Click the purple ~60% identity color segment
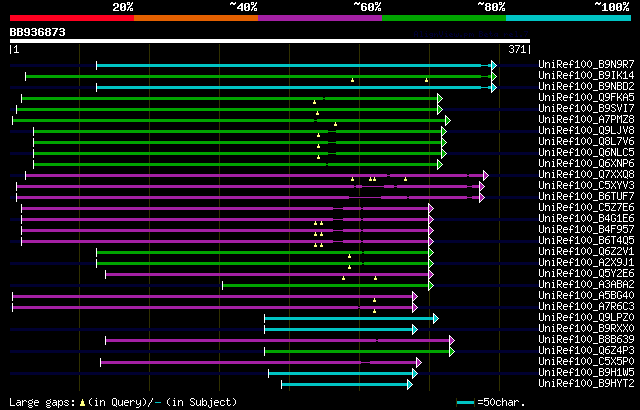 point(320,18)
